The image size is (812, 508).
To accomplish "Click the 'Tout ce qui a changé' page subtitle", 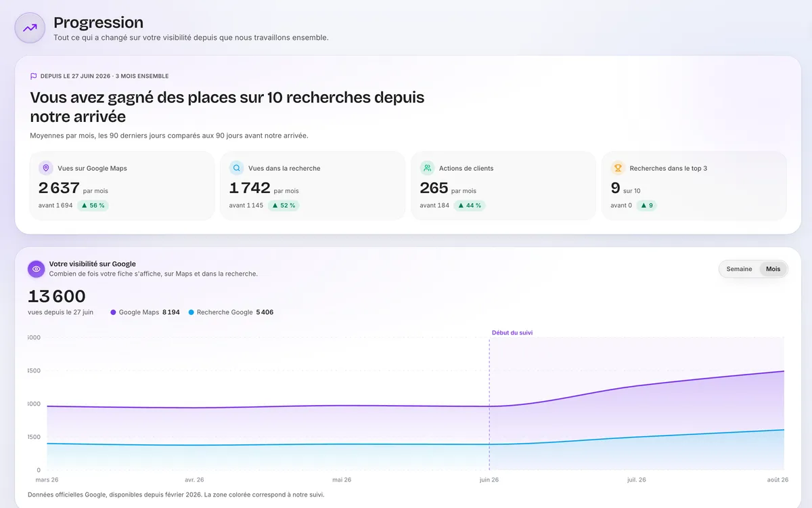I will tap(191, 37).
